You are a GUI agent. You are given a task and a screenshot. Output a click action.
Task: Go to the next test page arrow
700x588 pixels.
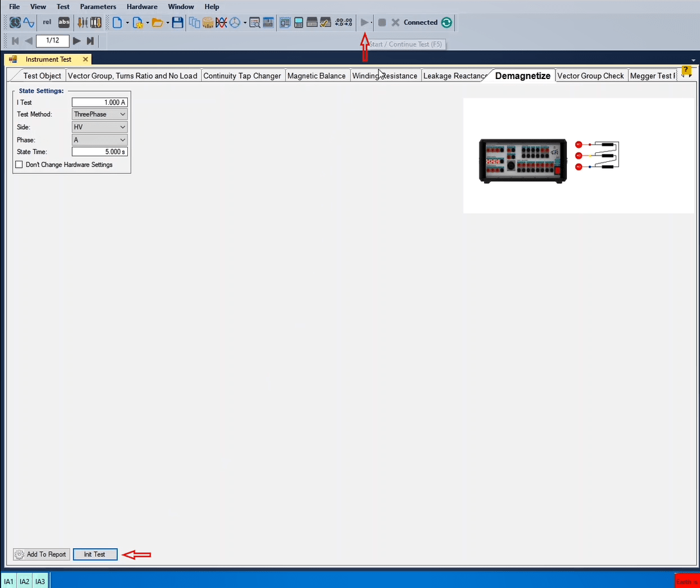click(76, 41)
